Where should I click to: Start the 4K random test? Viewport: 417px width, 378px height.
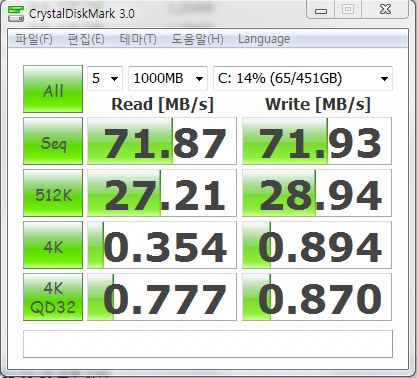coord(53,245)
